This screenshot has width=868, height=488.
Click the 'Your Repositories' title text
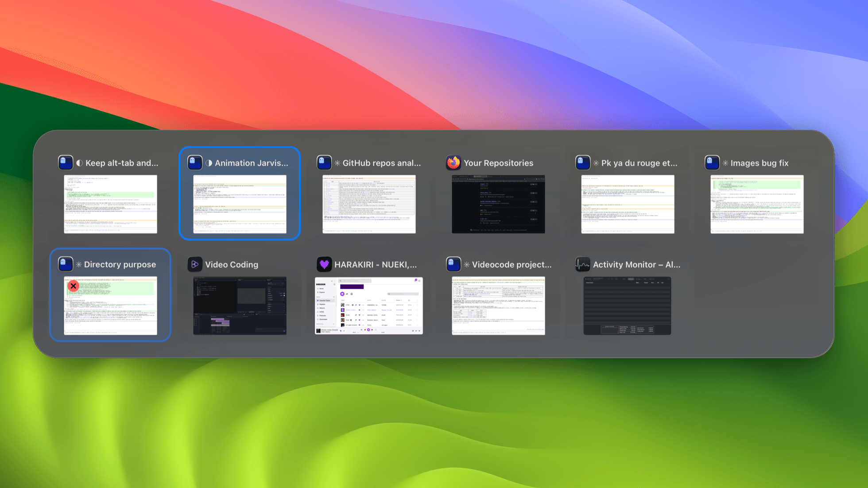(498, 163)
